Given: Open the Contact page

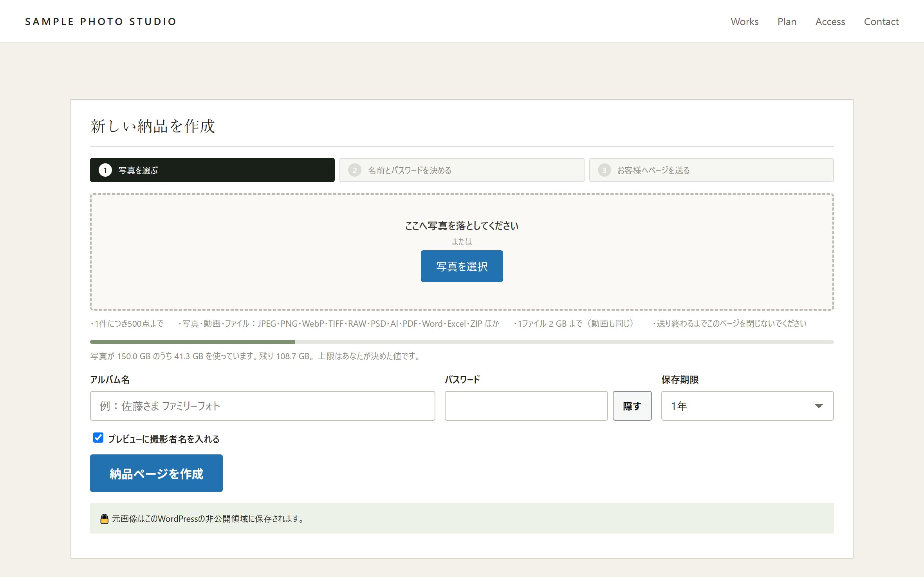Looking at the screenshot, I should 881,22.
